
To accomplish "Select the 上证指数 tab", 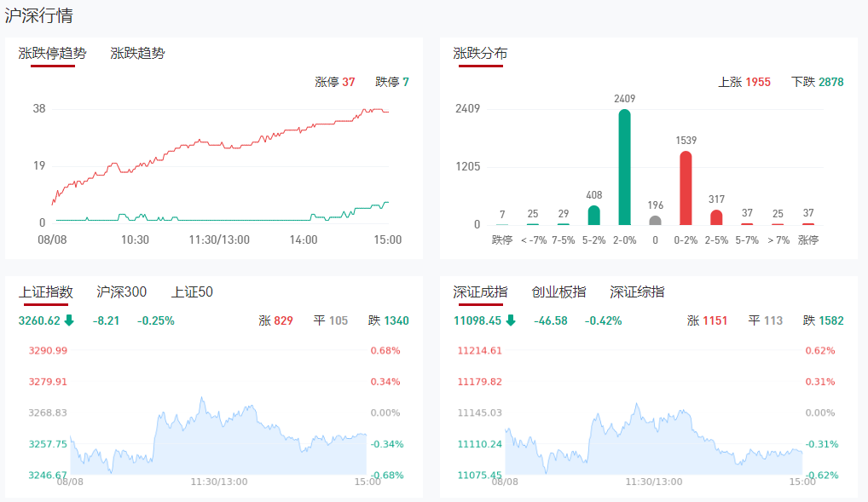I will coord(46,292).
